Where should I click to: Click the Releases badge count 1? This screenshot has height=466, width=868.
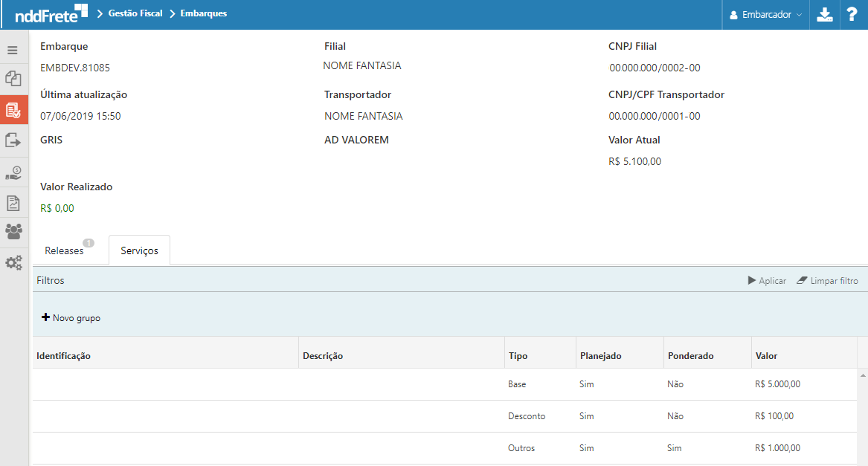click(x=89, y=243)
